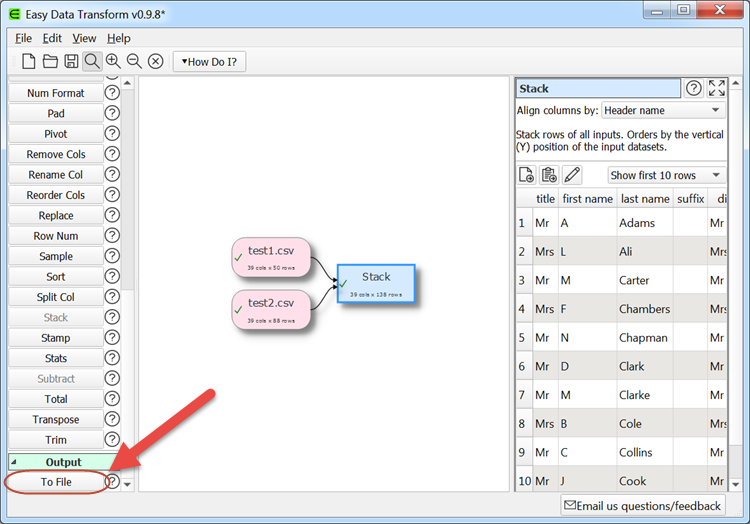Expand the Stack panel to full screen
Screen dimensions: 750x524
point(717,88)
